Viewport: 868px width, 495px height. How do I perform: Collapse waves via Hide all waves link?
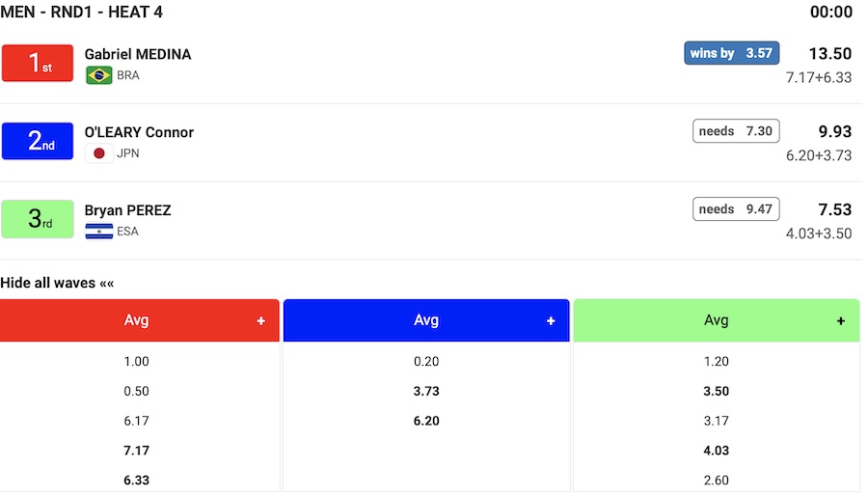coord(57,283)
